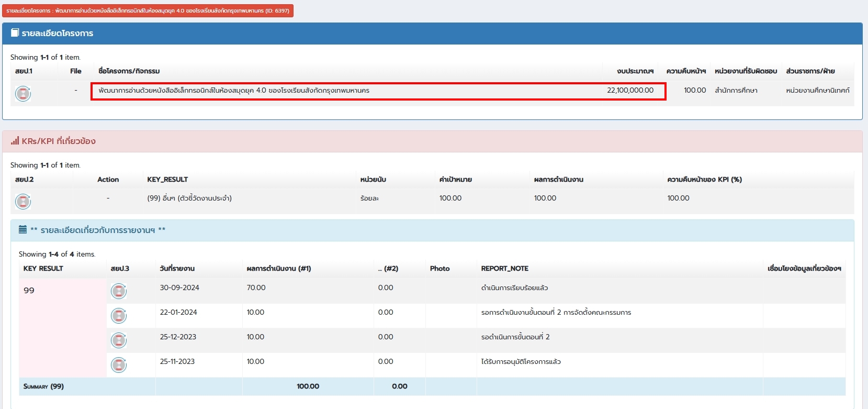
Task: Open the สยป.3 icon for the 22-01-2024 report
Action: point(119,316)
